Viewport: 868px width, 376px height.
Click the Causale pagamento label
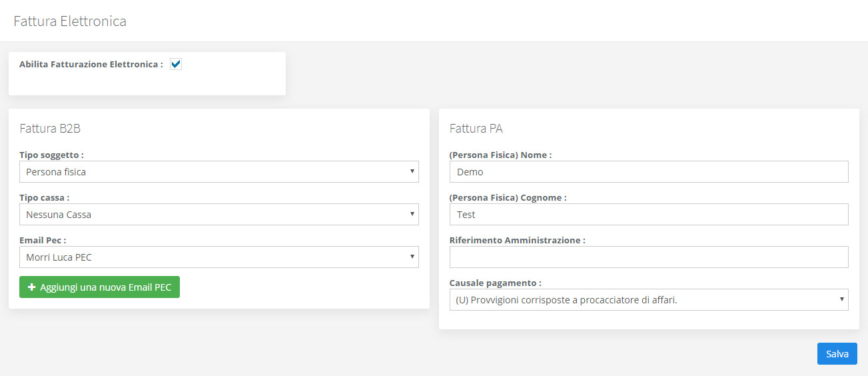(496, 283)
